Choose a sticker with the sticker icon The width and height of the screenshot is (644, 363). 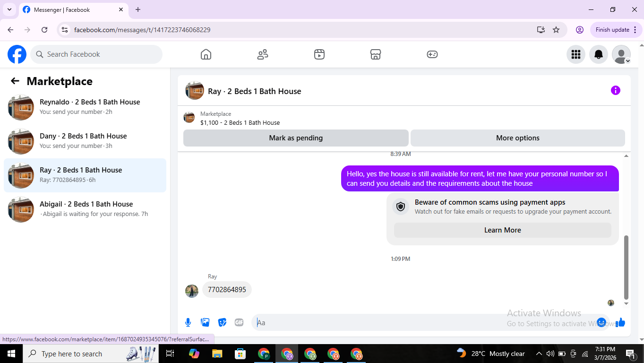pyautogui.click(x=222, y=322)
